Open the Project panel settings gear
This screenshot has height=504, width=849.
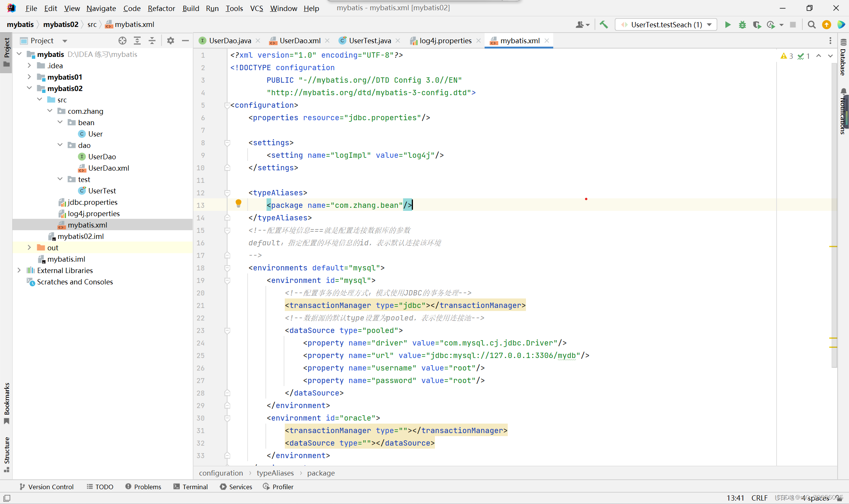click(170, 41)
